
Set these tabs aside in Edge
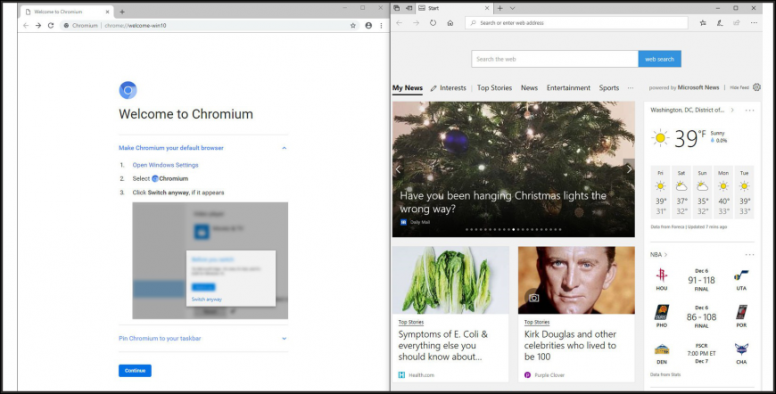coord(409,8)
